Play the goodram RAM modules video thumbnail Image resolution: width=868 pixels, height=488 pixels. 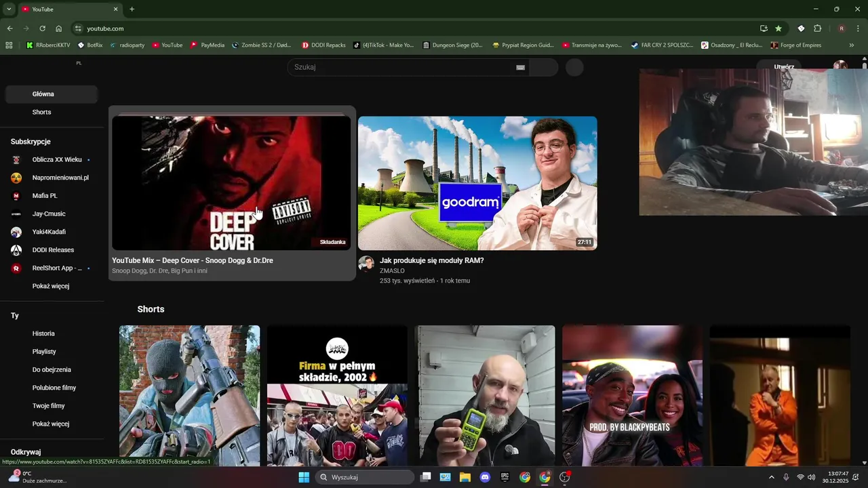[x=477, y=183]
